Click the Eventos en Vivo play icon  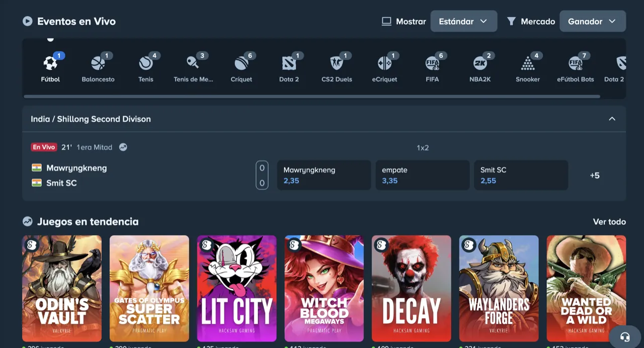click(x=28, y=21)
